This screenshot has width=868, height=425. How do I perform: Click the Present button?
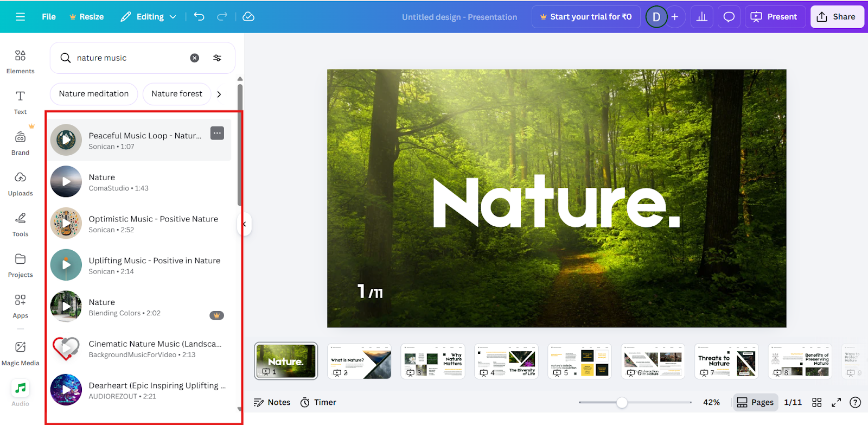[774, 17]
